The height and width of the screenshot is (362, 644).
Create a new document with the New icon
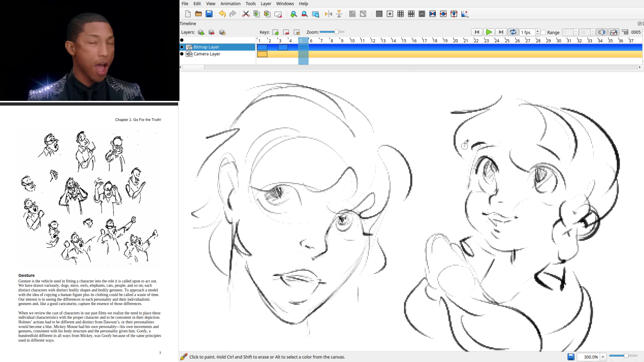click(188, 14)
